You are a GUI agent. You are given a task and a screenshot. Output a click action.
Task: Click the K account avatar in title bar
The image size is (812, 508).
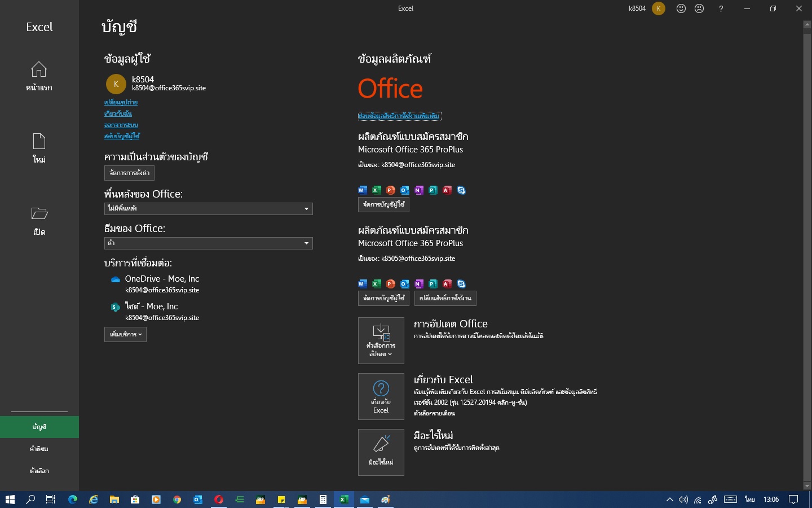click(x=659, y=8)
